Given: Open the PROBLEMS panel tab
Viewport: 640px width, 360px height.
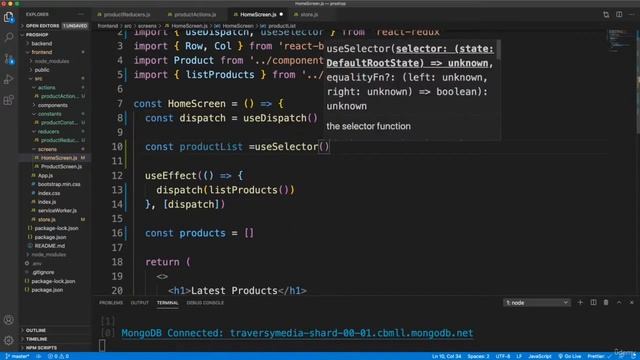Looking at the screenshot, I should pyautogui.click(x=111, y=303).
